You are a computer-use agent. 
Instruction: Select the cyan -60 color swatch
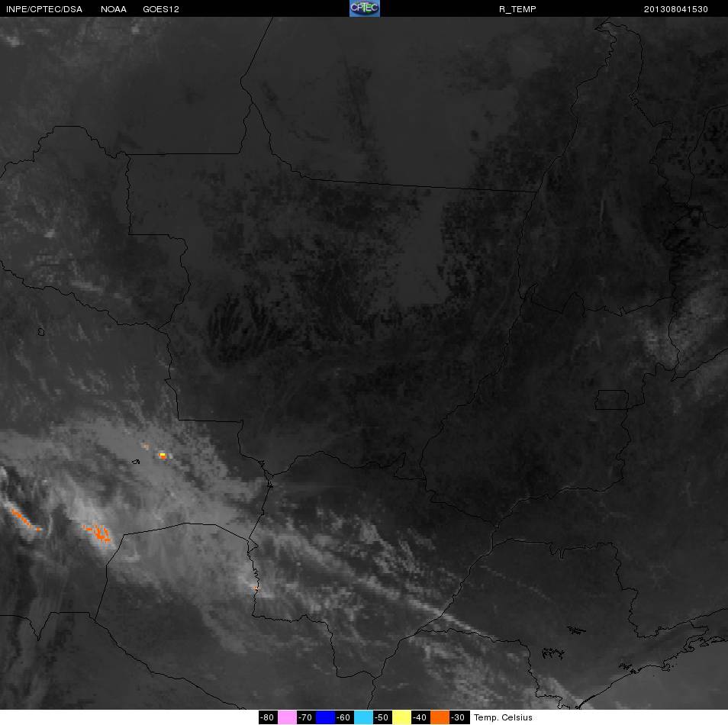[x=363, y=717]
